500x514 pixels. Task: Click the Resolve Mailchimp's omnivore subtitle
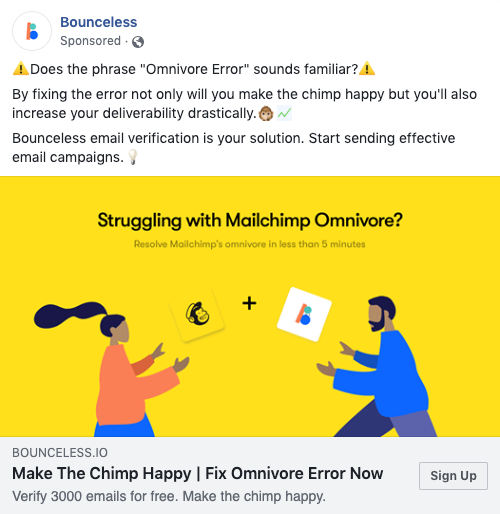coord(250,244)
